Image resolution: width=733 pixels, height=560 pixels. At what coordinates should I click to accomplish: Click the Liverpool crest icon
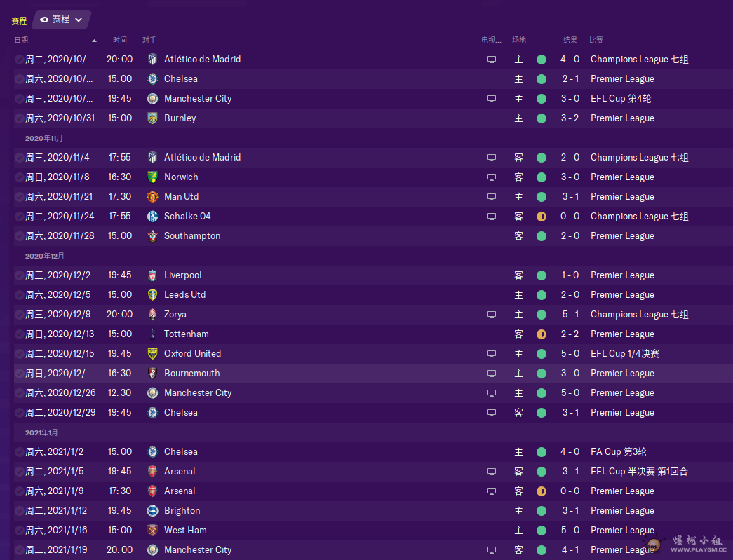152,275
